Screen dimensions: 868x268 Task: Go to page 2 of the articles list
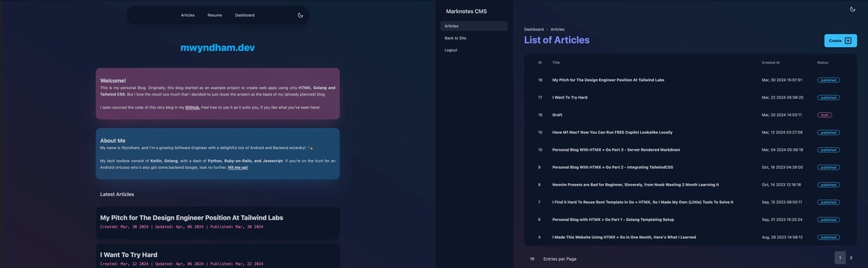click(851, 258)
